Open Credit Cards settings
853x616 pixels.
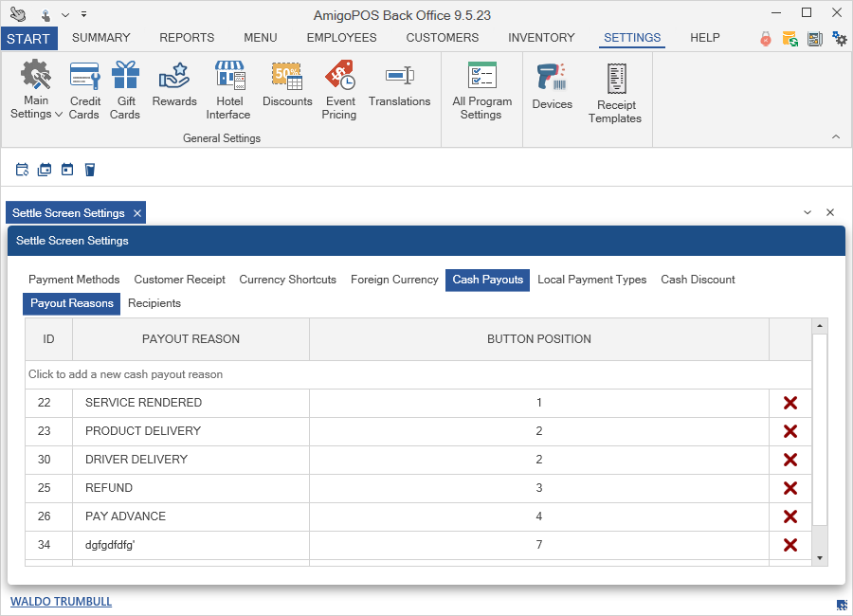(x=84, y=90)
